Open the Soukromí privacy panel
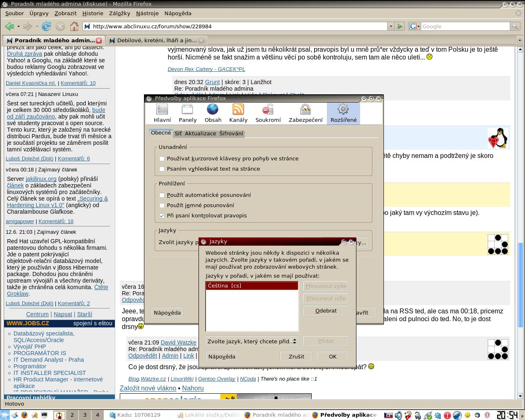This screenshot has height=420, width=525. (268, 113)
